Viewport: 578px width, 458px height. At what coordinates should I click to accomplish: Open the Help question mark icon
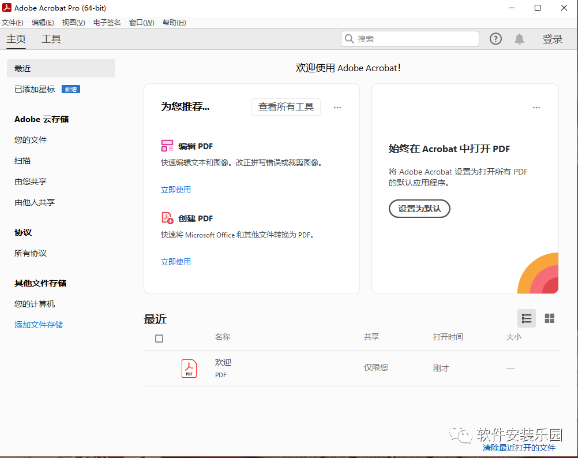point(495,39)
